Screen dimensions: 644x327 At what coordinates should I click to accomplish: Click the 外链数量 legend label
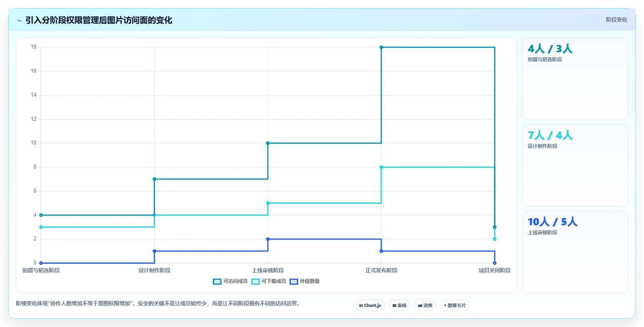310,281
